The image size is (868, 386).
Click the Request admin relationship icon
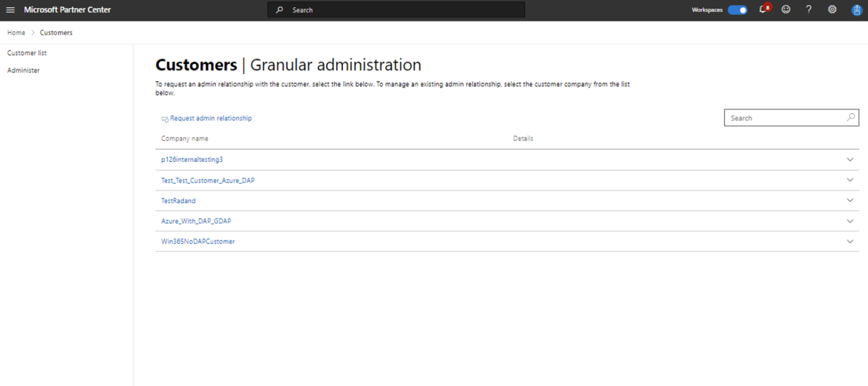pyautogui.click(x=164, y=118)
